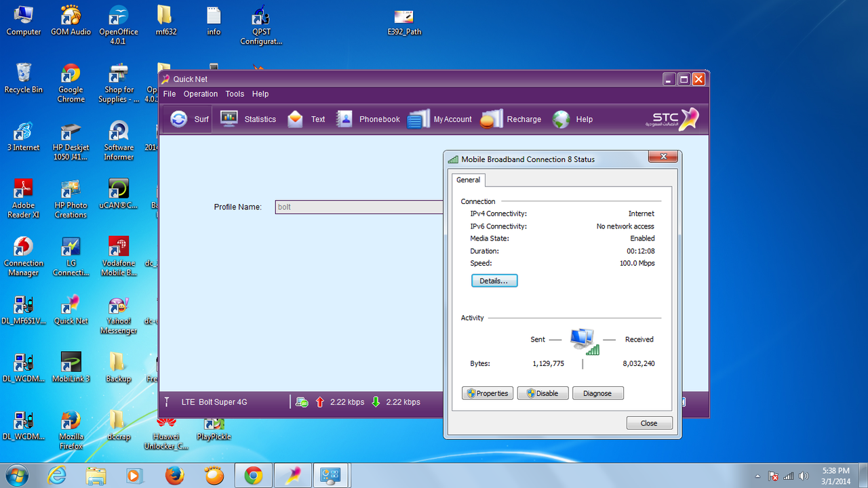Screen dimensions: 868x488
Task: Open Statistics from the Quick Net toolbar
Action: coord(248,119)
